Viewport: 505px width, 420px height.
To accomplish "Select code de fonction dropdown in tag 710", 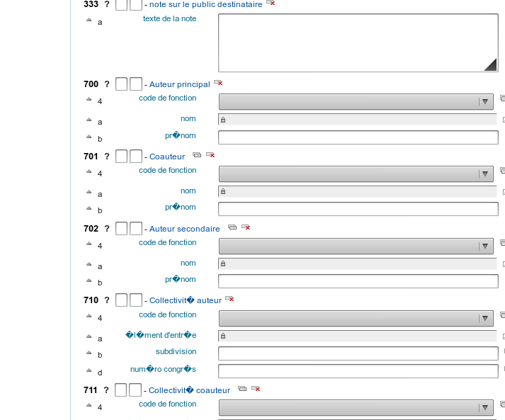I will tap(356, 318).
